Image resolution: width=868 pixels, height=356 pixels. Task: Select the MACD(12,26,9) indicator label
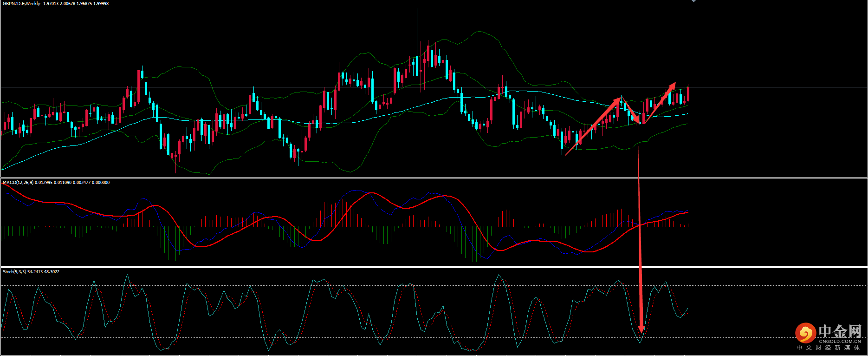(x=18, y=183)
